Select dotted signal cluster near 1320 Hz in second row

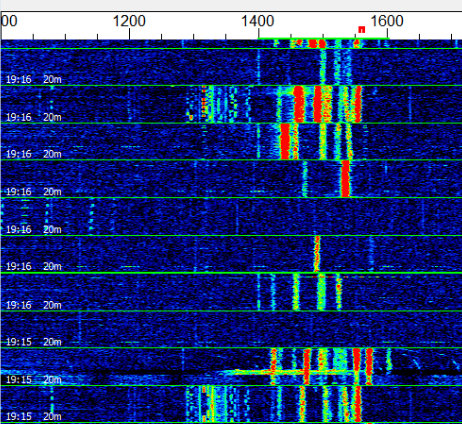click(x=208, y=104)
